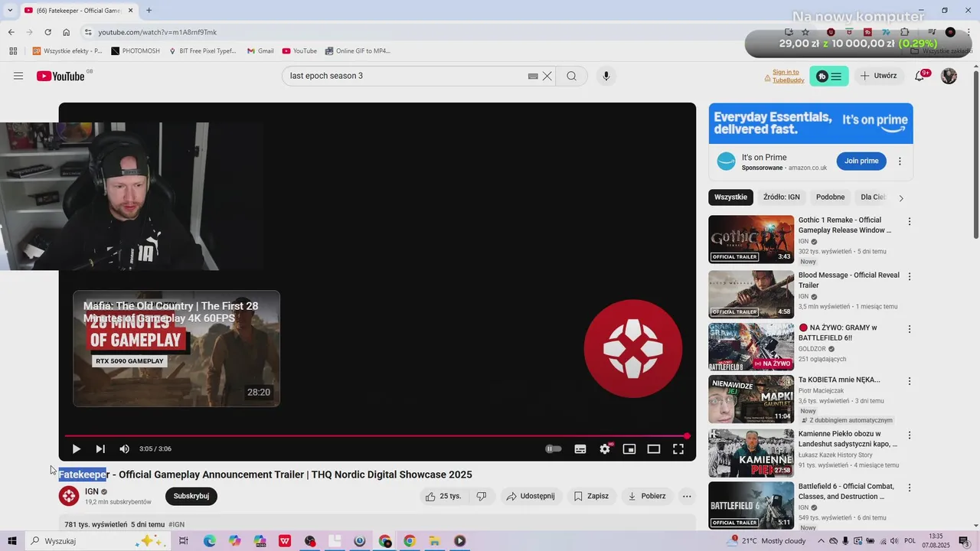Viewport: 980px width, 551px height.
Task: Download the video with Pobierz
Action: click(x=647, y=496)
